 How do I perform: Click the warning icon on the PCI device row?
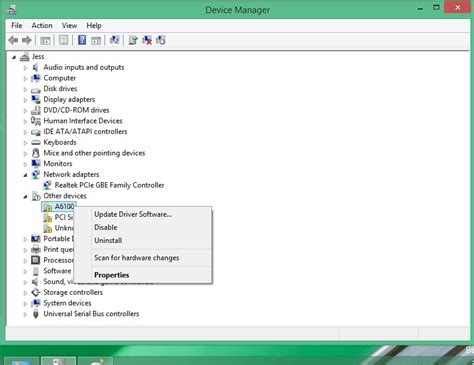[x=48, y=218]
